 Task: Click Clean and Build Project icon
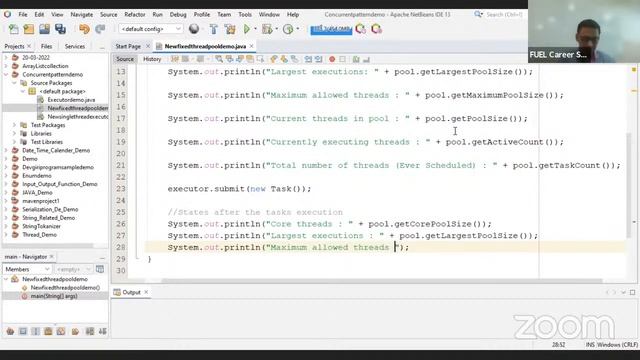coord(230,29)
